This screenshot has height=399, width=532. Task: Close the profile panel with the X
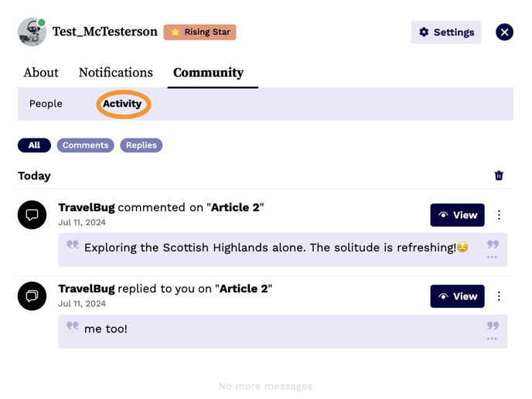coord(504,32)
